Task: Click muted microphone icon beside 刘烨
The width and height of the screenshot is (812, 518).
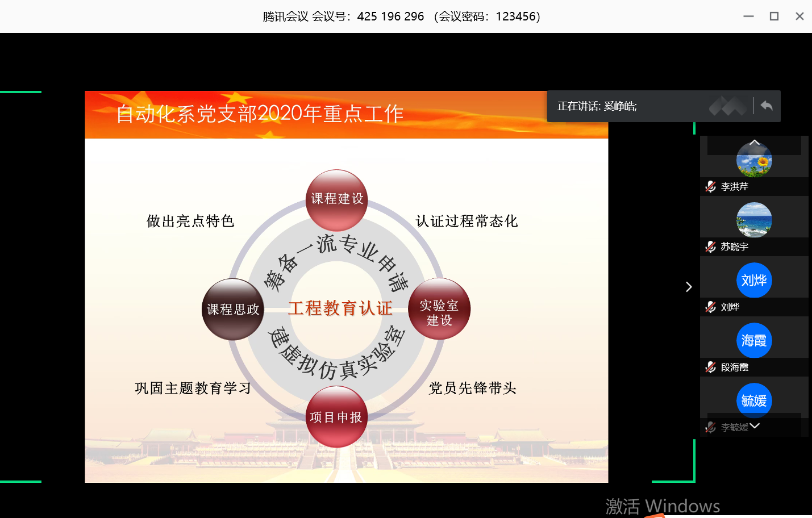Action: [x=710, y=307]
